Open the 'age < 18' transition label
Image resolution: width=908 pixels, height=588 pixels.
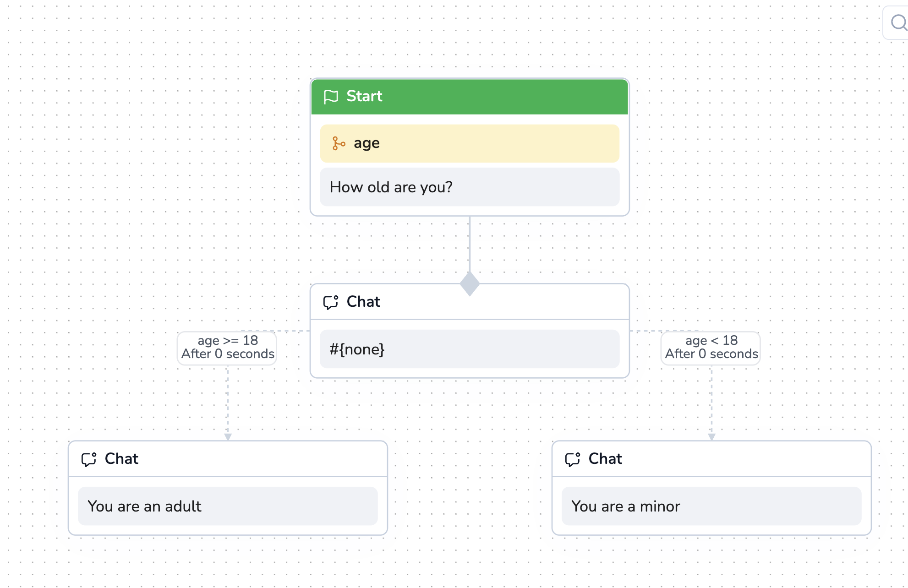click(711, 348)
